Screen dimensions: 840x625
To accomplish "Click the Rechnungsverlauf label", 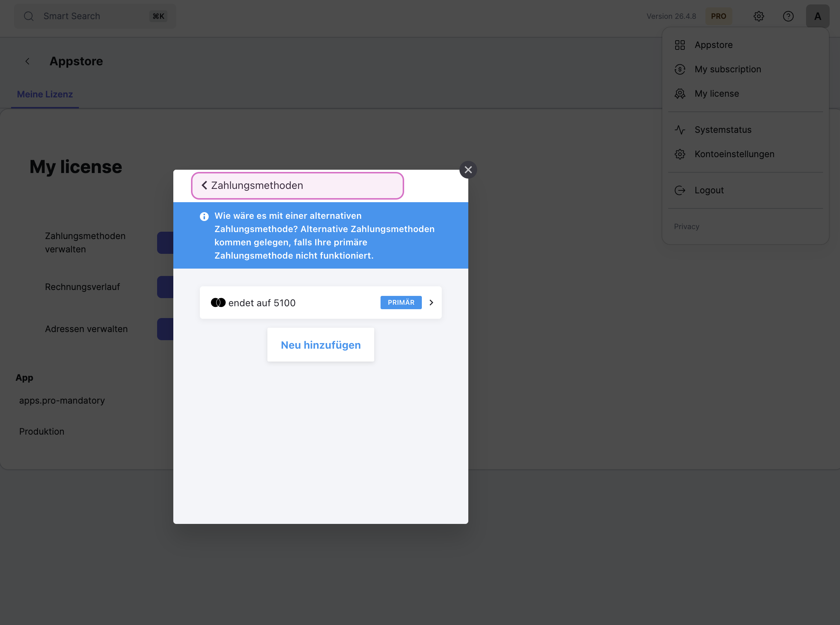I will pos(82,287).
